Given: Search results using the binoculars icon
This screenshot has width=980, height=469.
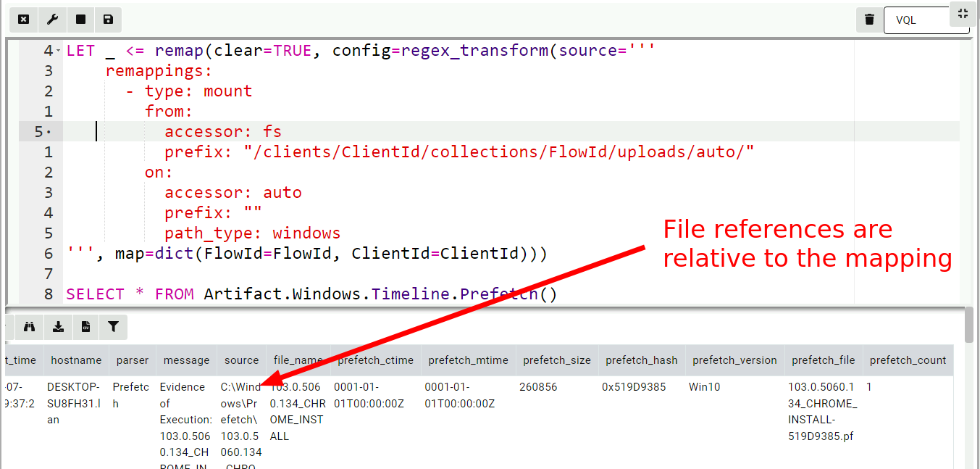Looking at the screenshot, I should (29, 327).
